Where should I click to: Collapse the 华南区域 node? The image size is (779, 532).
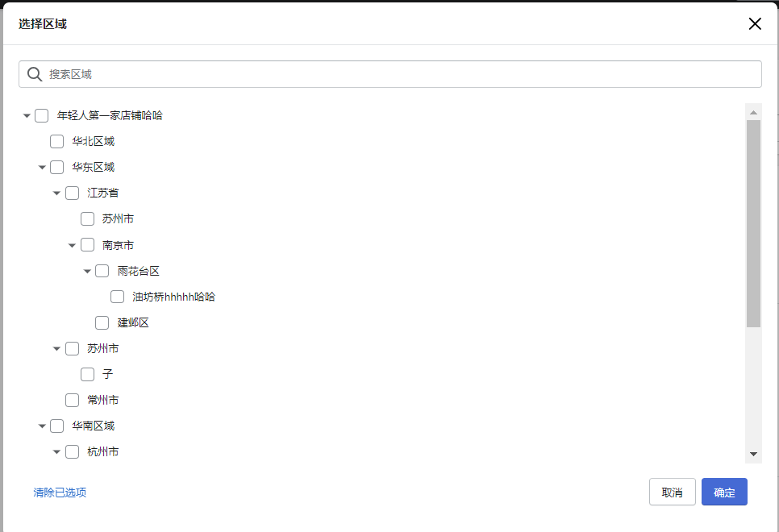click(x=42, y=426)
